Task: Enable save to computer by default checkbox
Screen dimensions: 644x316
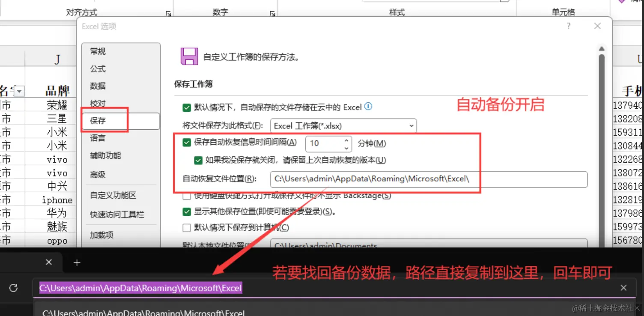Action: click(187, 227)
